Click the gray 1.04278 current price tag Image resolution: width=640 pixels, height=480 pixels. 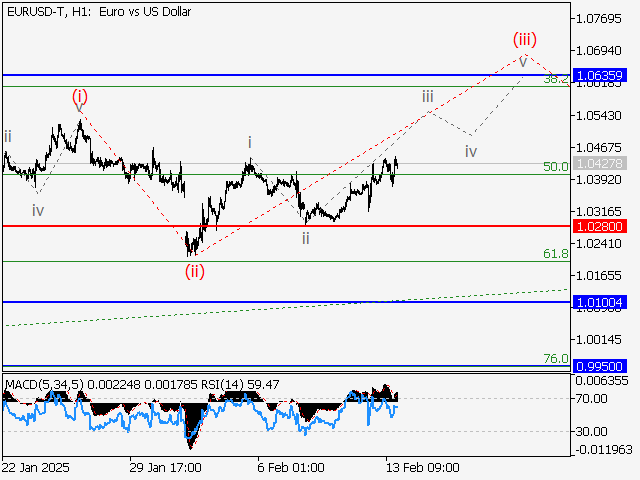coord(600,163)
